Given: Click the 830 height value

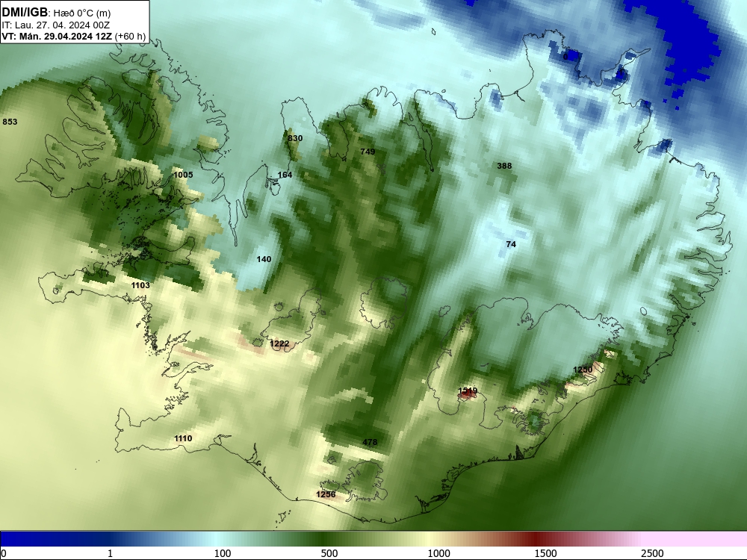Looking at the screenshot, I should click(x=295, y=138).
